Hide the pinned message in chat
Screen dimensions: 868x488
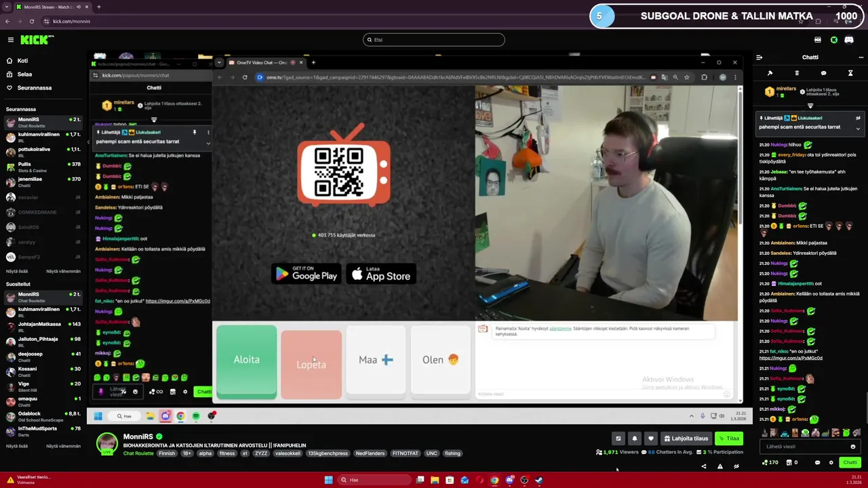[x=858, y=118]
